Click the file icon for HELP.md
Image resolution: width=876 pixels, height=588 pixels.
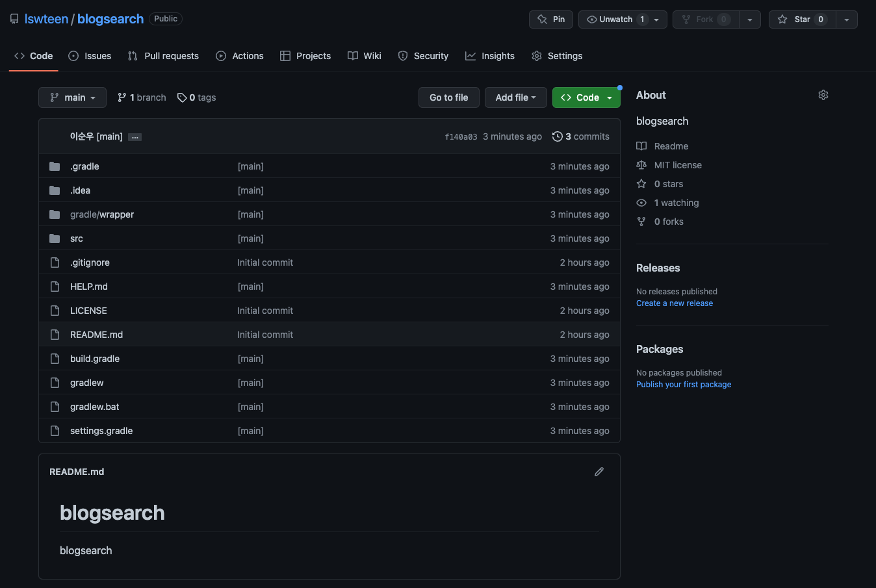pos(55,287)
